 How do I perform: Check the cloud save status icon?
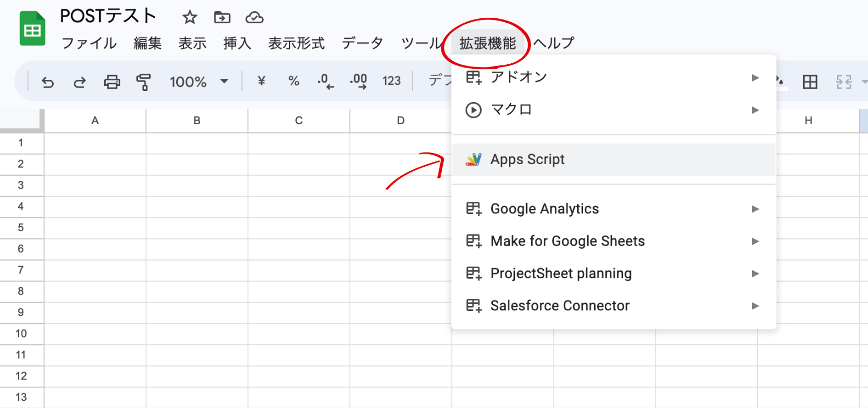point(254,18)
